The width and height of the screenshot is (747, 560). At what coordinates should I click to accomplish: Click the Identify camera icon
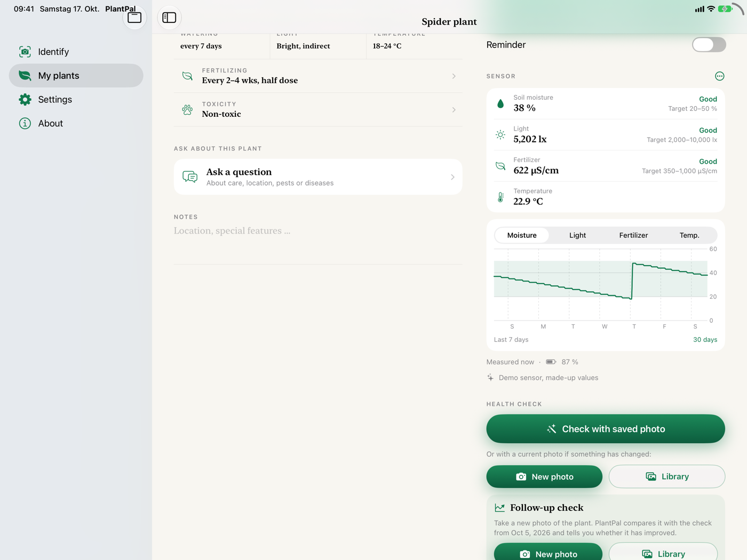click(x=25, y=52)
